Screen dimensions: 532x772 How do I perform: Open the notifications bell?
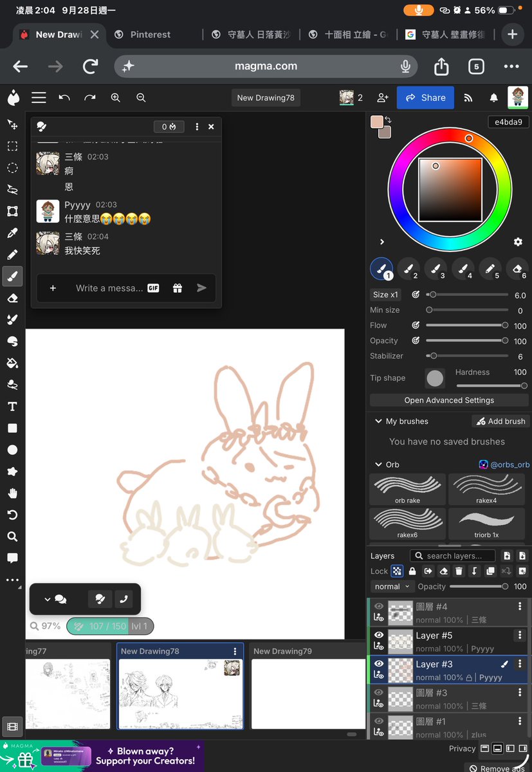[x=494, y=98]
